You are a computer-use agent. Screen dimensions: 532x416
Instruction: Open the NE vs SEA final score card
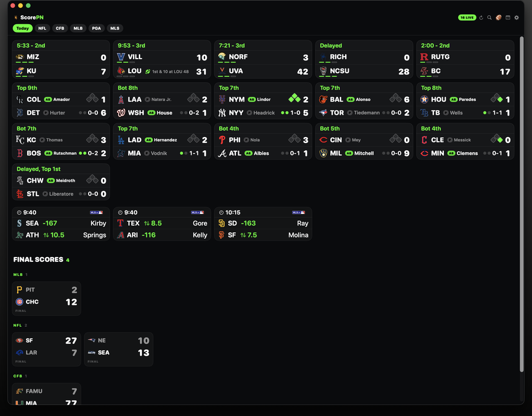coord(119,349)
